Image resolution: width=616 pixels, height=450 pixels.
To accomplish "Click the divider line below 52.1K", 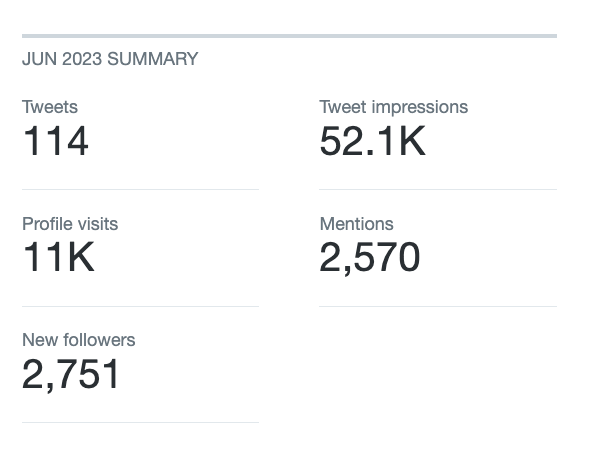I will pyautogui.click(x=437, y=189).
